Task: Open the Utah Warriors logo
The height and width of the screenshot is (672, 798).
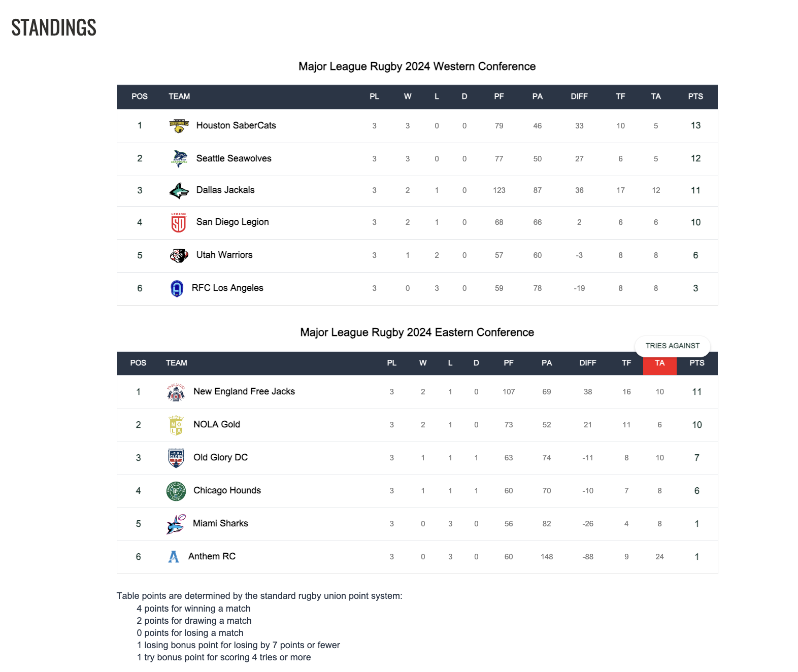Action: [179, 255]
